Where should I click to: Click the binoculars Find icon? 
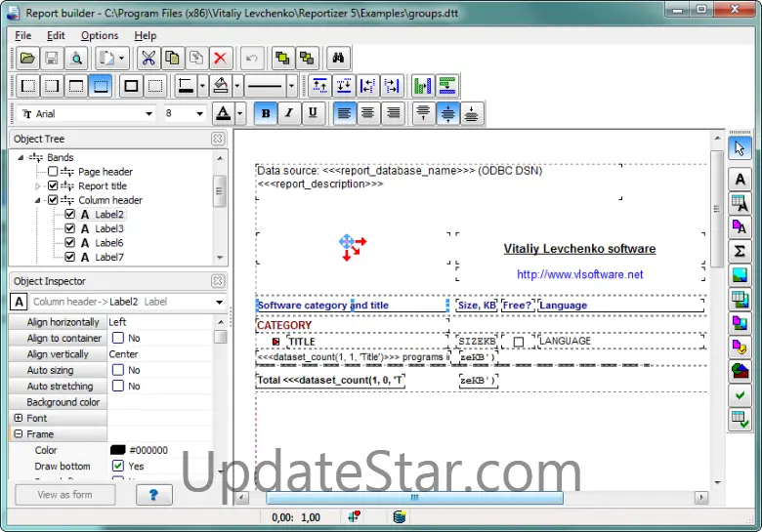(338, 59)
